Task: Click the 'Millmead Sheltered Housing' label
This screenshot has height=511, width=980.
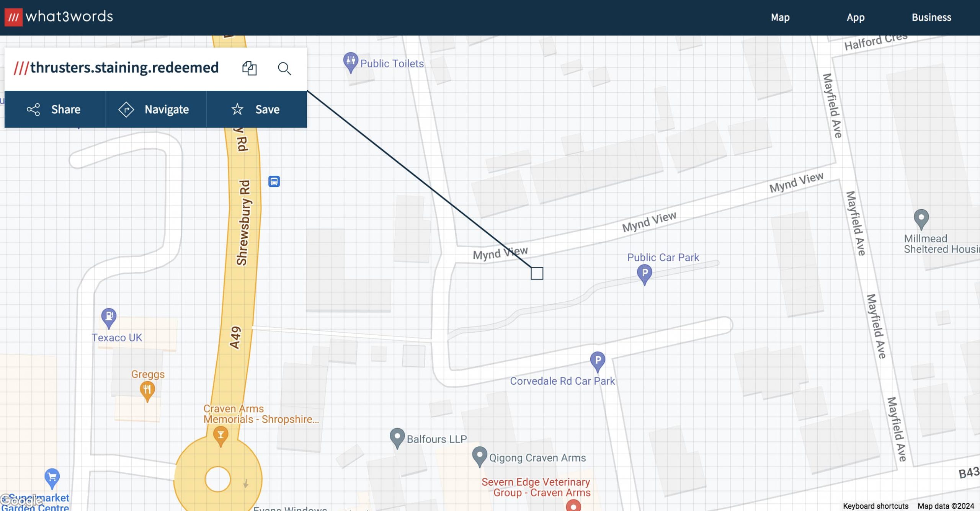Action: pos(942,244)
